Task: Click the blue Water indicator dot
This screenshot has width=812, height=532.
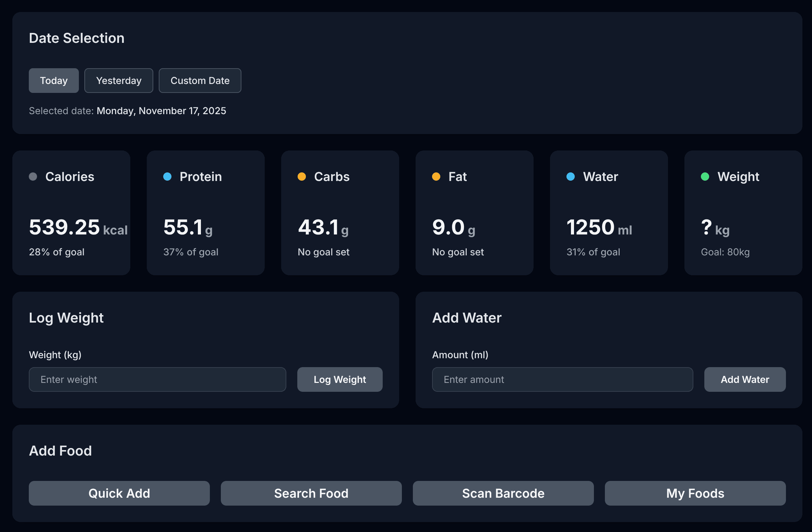Action: coord(571,177)
